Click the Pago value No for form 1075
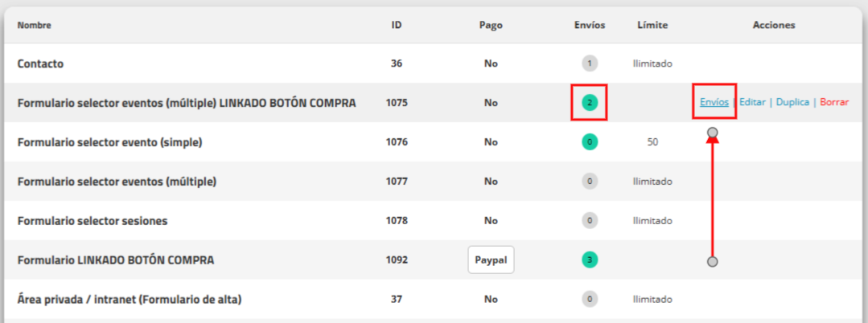 pos(491,103)
